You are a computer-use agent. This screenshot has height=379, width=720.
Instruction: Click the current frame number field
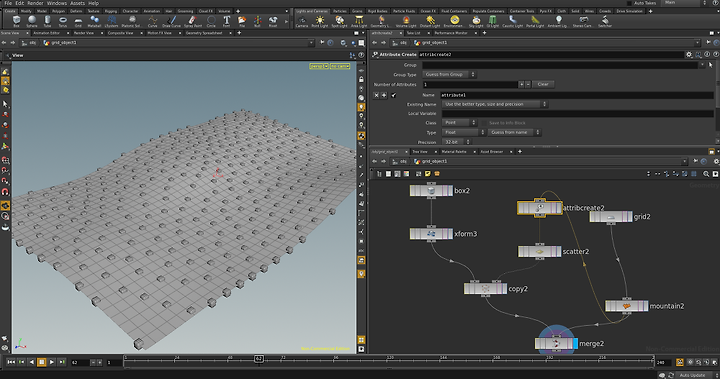click(x=79, y=362)
